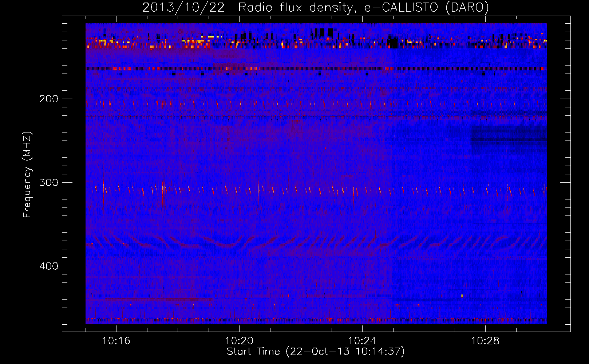The image size is (589, 364).
Task: Click the 'Start Time (22-Oct-13 10:14:37)' x-axis label
Action: pos(316,352)
